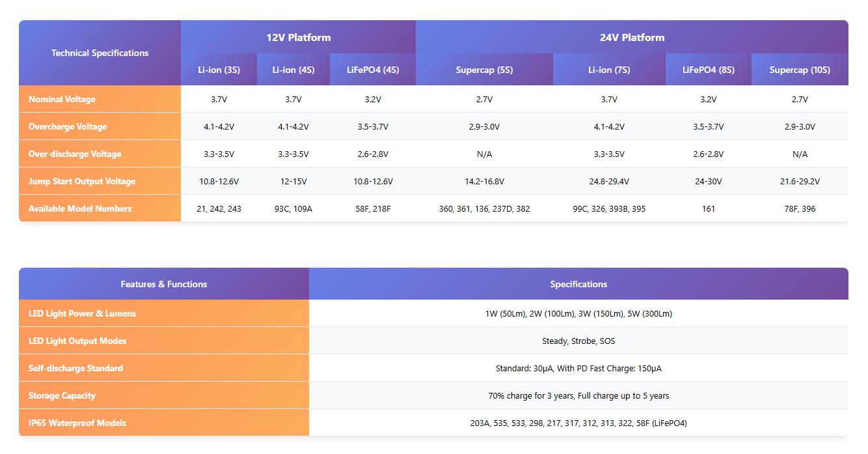The width and height of the screenshot is (868, 454).
Task: Click the LiFePO4 (8S) column header
Action: pos(708,70)
